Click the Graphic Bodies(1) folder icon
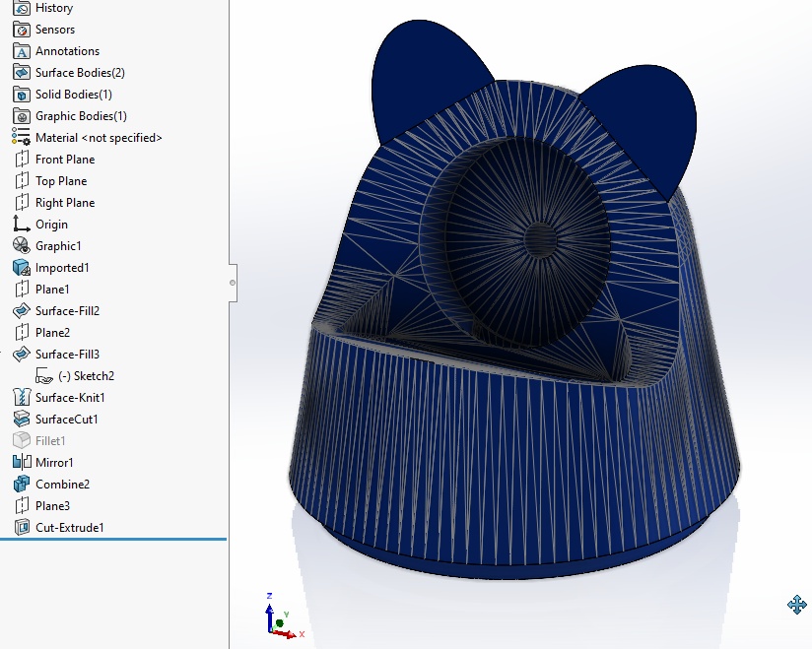 pyautogui.click(x=22, y=116)
